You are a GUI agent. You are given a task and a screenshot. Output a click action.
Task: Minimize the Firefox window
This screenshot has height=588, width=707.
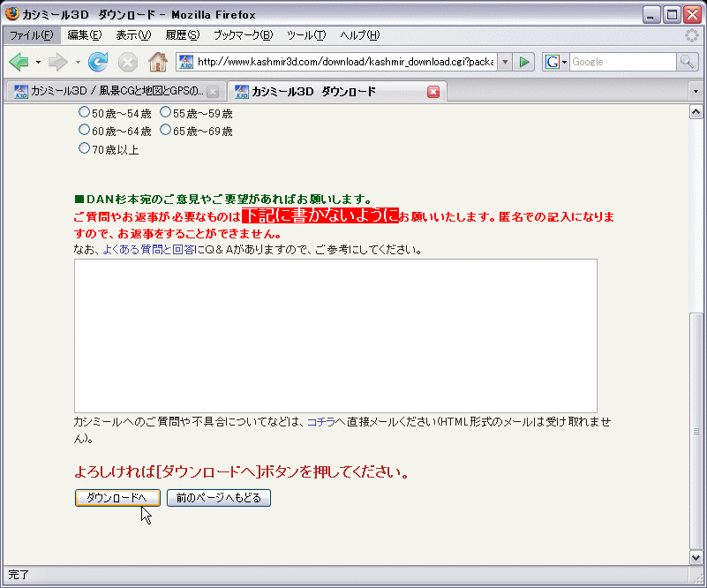[651, 15]
